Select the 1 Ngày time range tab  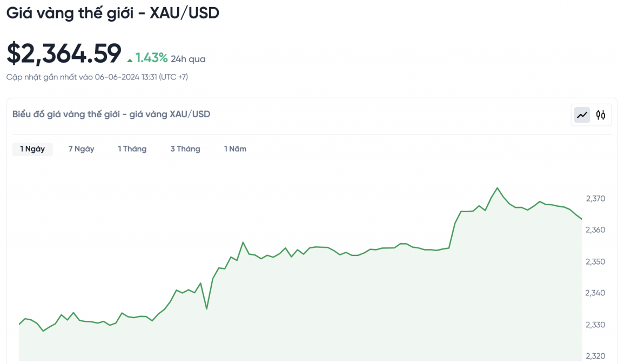point(32,149)
